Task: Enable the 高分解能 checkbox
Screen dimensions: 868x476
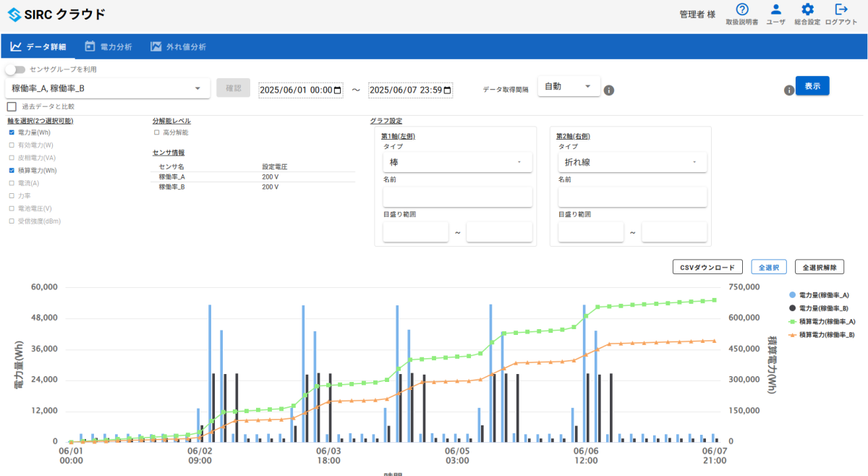Action: tap(156, 132)
